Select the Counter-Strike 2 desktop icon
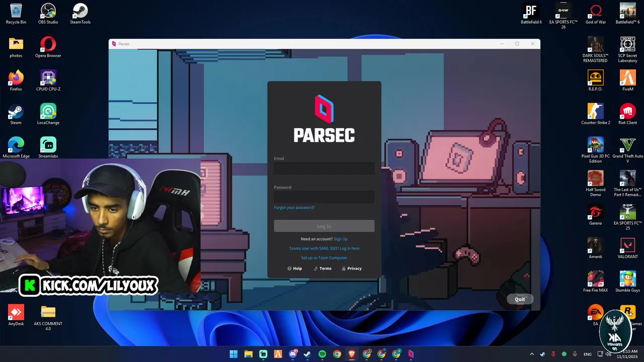 click(x=596, y=114)
